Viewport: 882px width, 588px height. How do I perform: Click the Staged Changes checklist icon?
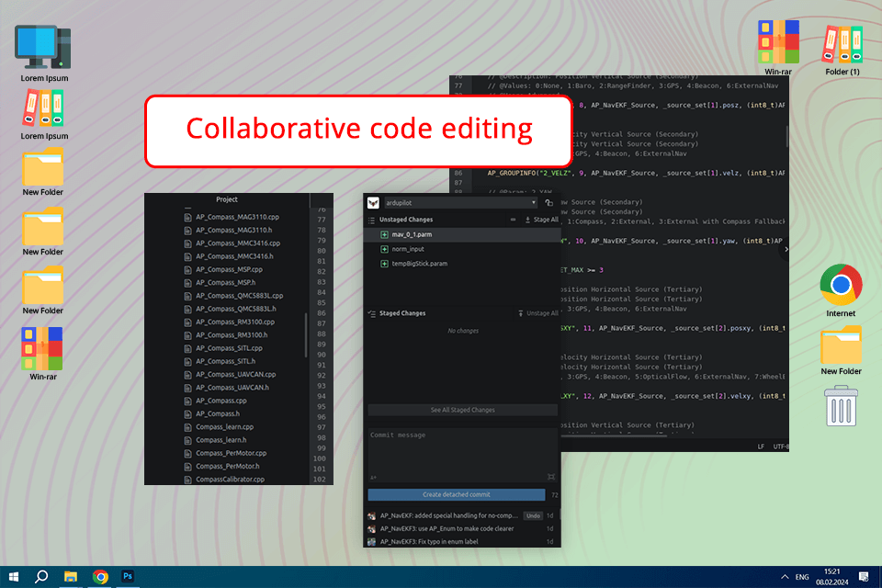pos(372,313)
